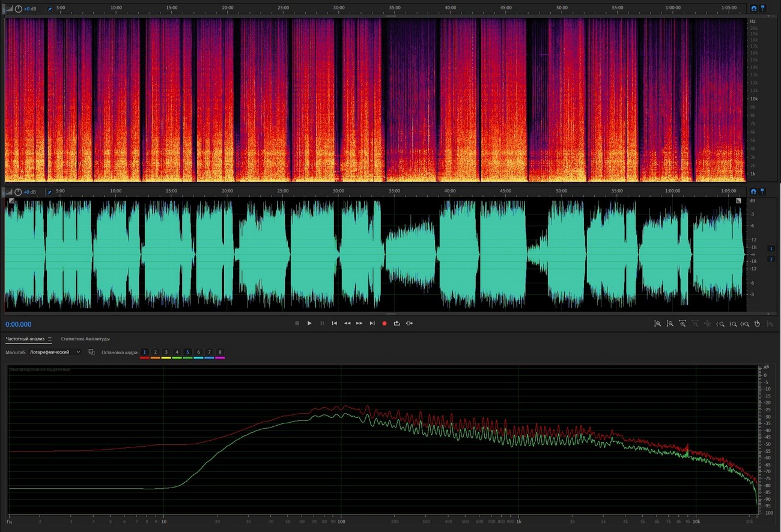Click the fade-in handle on waveform

point(11,201)
